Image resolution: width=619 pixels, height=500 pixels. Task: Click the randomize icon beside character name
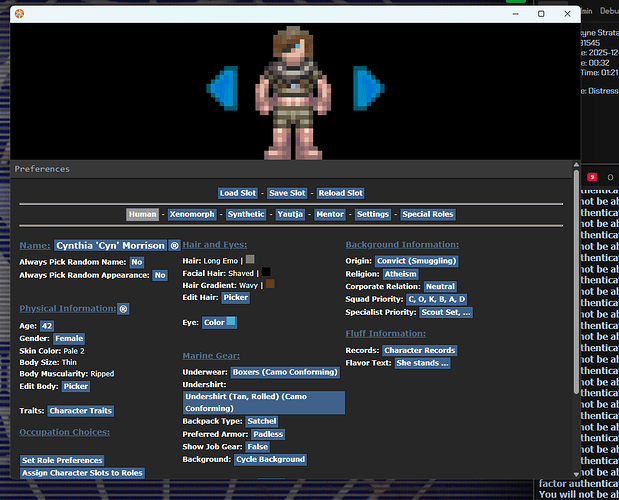pos(174,245)
